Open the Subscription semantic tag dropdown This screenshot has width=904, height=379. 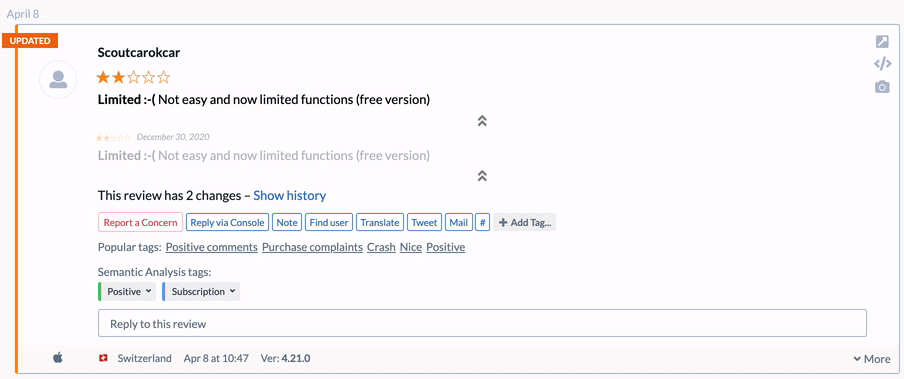[201, 291]
